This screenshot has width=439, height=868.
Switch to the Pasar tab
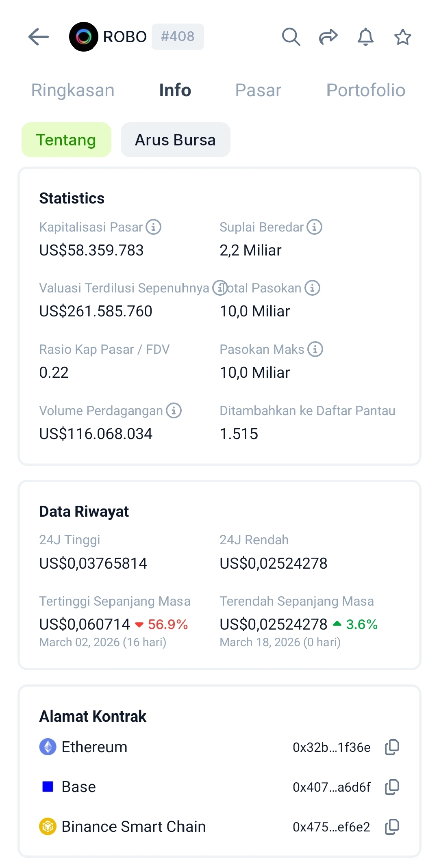click(258, 90)
